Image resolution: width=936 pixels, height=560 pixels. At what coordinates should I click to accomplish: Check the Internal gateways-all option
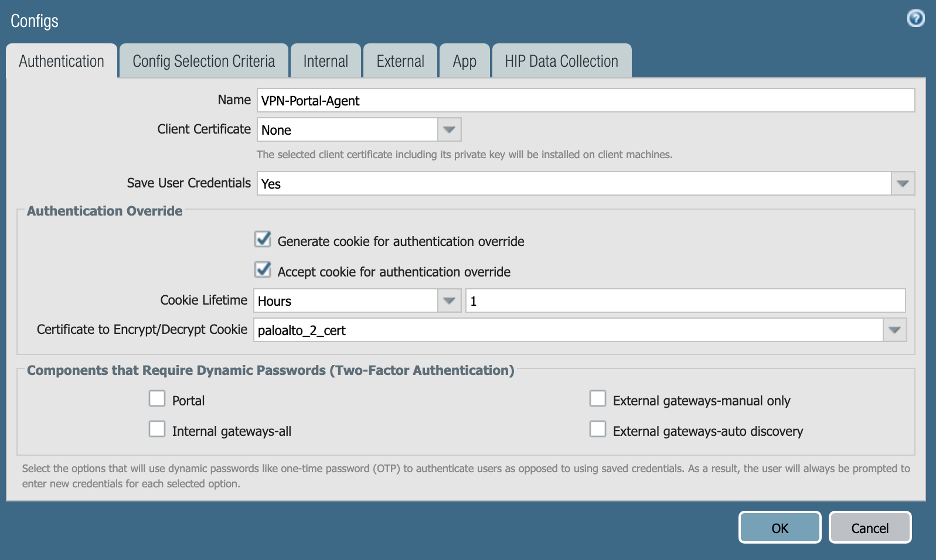(157, 429)
